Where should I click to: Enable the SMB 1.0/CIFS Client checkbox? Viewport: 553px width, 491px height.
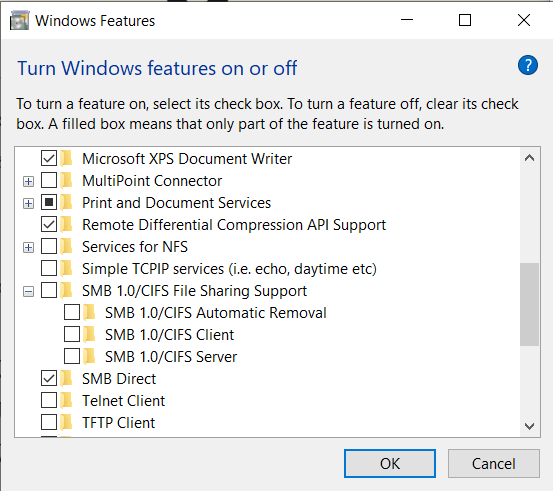(x=72, y=334)
